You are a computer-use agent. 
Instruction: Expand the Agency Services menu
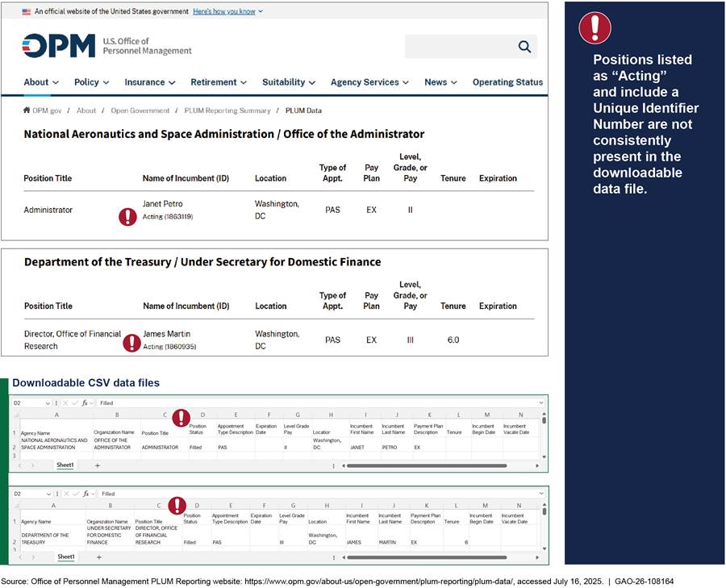369,82
